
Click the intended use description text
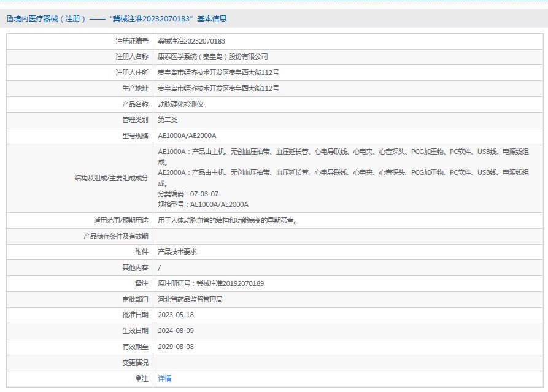click(x=231, y=220)
